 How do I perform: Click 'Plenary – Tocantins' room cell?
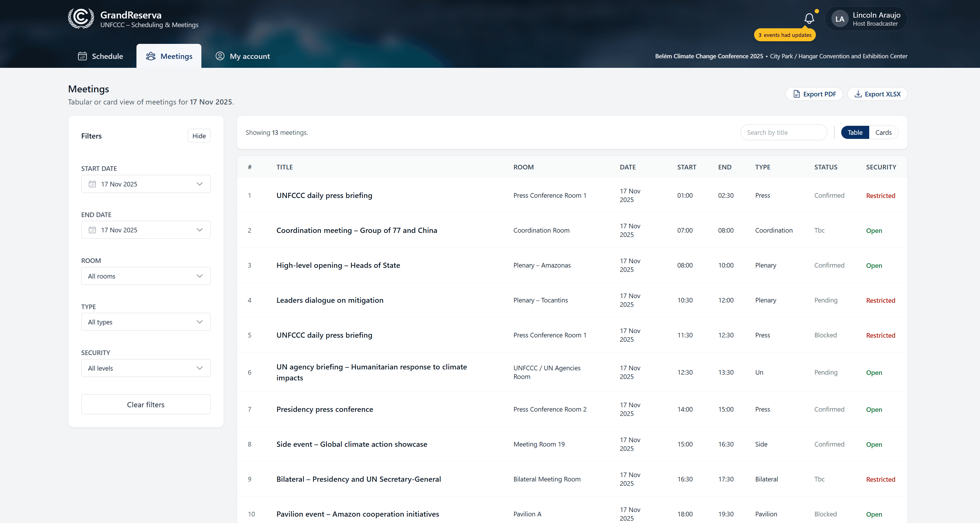[541, 300]
